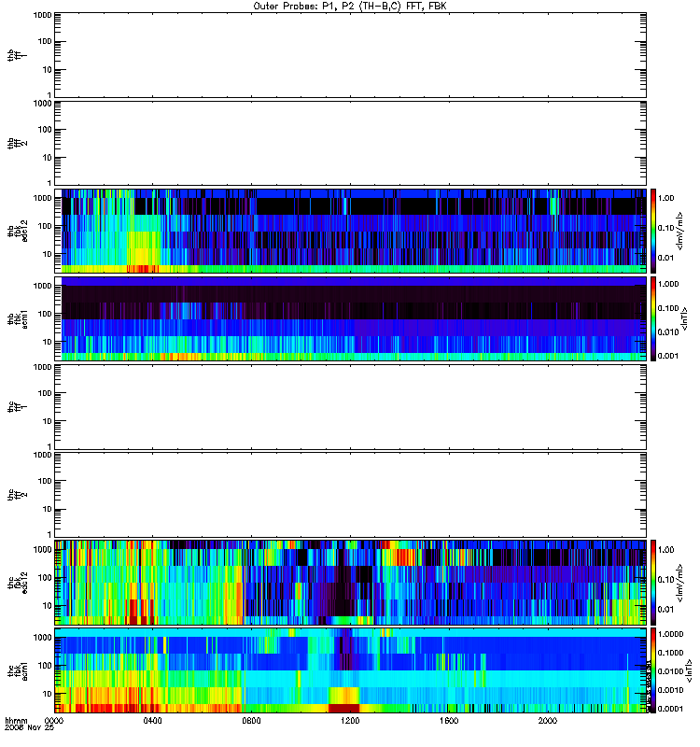The image size is (700, 747).
Task: Click the thc fbk scm1 color bar
Action: (x=653, y=670)
